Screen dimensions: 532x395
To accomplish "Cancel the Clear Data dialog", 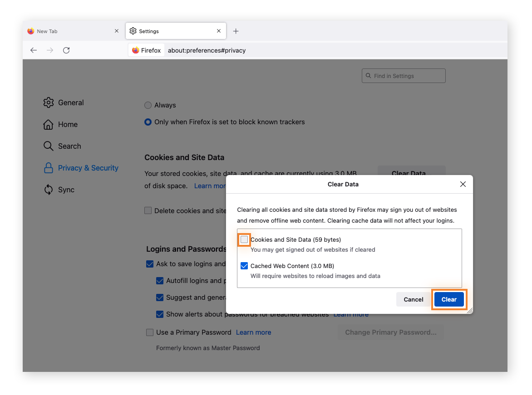I will [x=413, y=299].
